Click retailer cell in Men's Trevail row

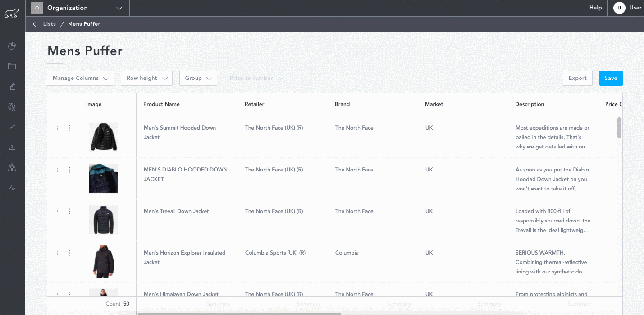click(274, 211)
